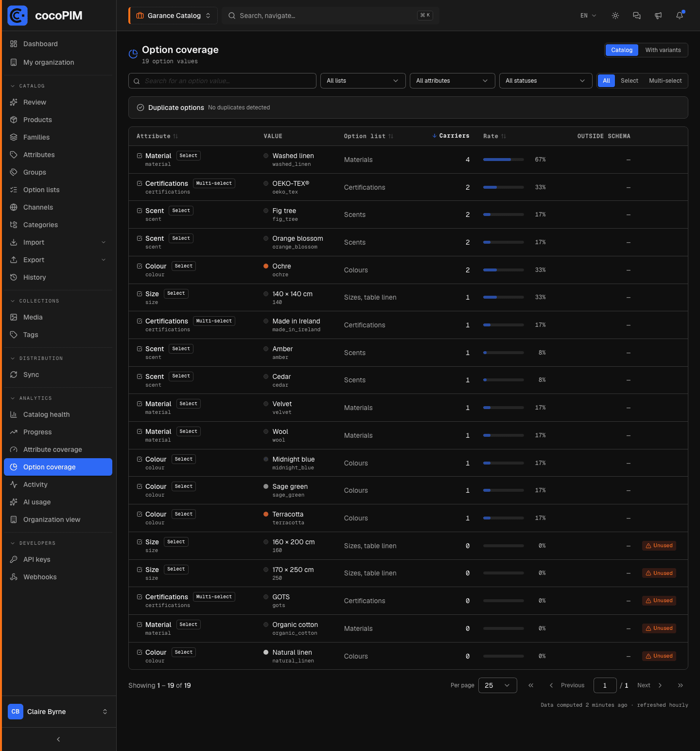Screen dimensions: 700x751
Task: Focus the global Search, navigate box
Action: coord(331,16)
